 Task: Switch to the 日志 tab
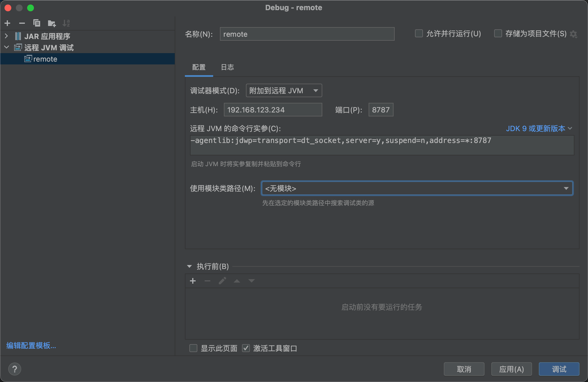(x=227, y=67)
